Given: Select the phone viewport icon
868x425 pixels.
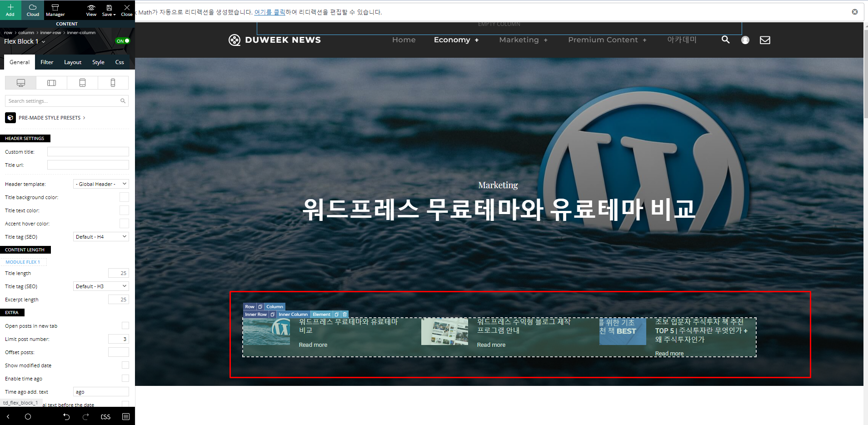Looking at the screenshot, I should tap(113, 83).
